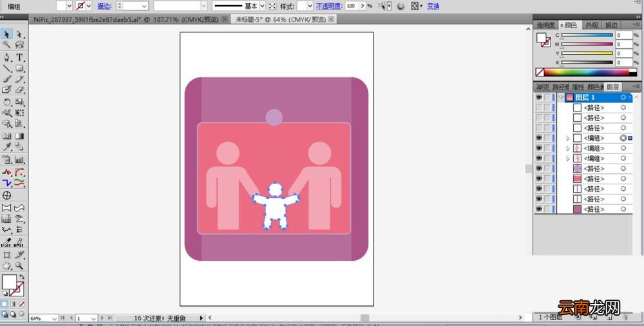Open the stroke color dropdown in control bar
The image size is (644, 326).
pyautogui.click(x=89, y=6)
